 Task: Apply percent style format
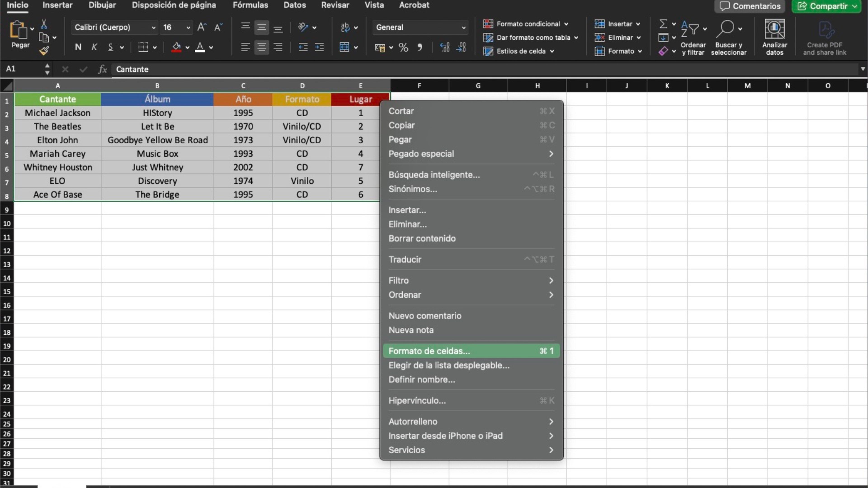point(403,47)
